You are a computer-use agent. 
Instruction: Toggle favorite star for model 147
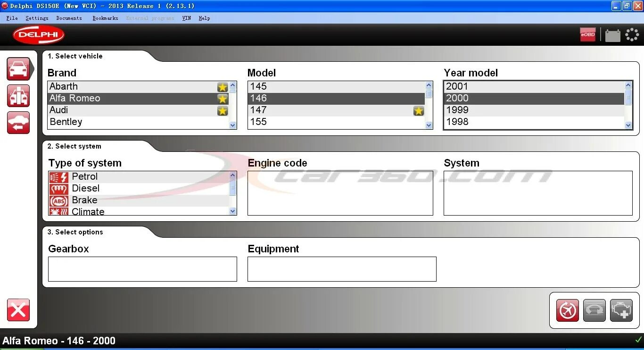(419, 110)
